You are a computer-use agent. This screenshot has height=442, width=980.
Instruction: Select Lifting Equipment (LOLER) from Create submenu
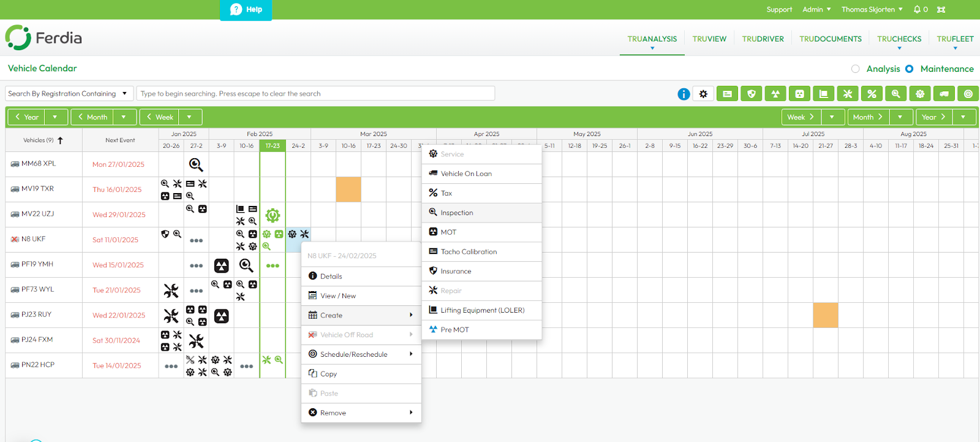point(482,310)
